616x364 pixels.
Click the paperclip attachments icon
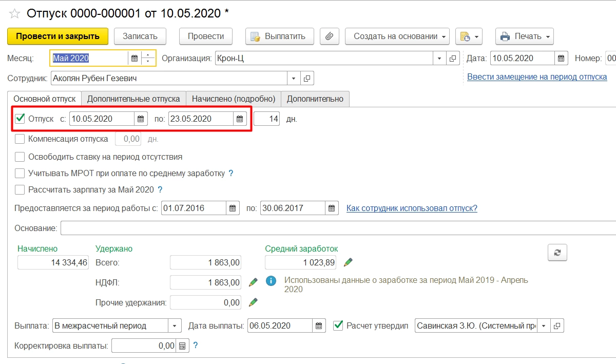(330, 36)
